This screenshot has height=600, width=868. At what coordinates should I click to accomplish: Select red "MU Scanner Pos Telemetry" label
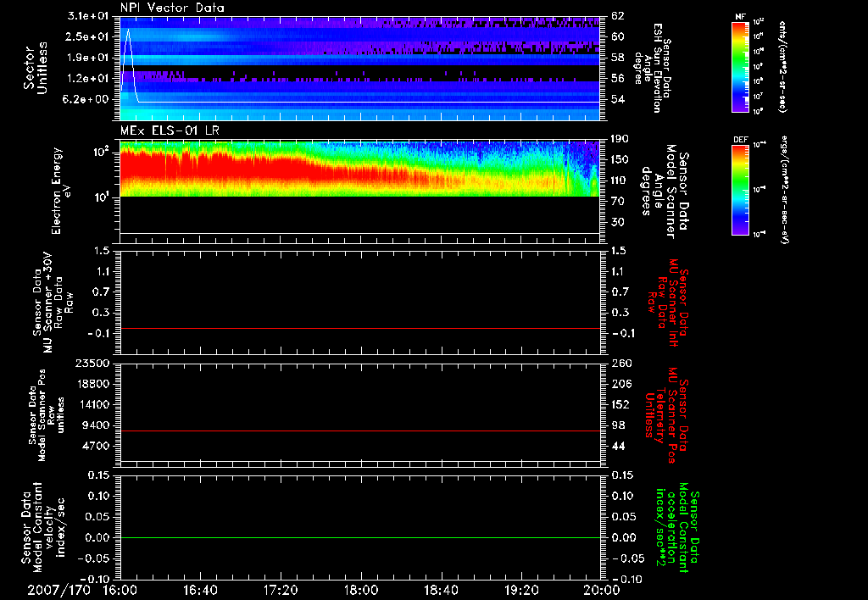click(667, 415)
